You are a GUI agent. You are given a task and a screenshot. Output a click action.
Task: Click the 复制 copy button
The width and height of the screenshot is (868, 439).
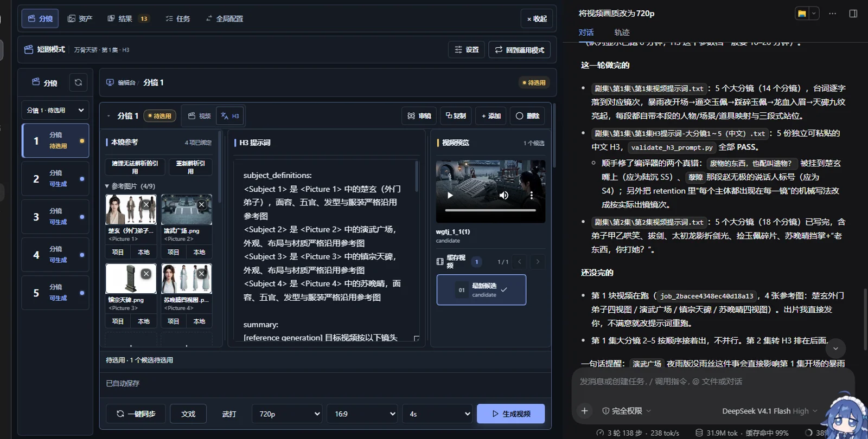click(456, 116)
